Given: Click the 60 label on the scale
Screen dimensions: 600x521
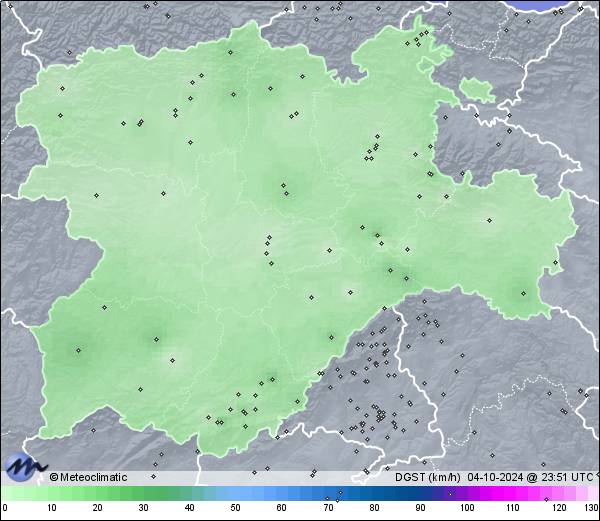Looking at the screenshot, I should click(x=282, y=508).
